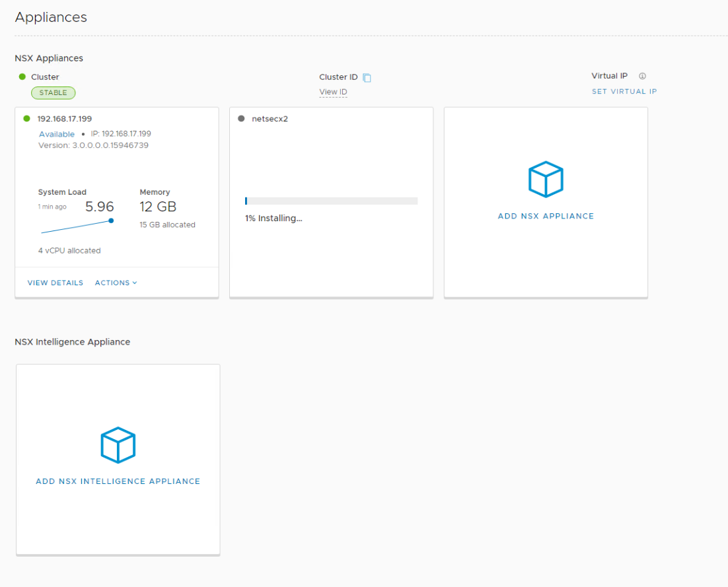Screen dimensions: 728x587
Task: Copy the Cluster ID with the copy icon
Action: point(367,78)
